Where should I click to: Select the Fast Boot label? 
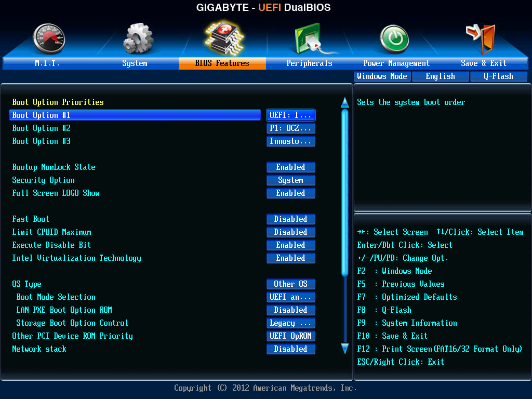point(31,219)
